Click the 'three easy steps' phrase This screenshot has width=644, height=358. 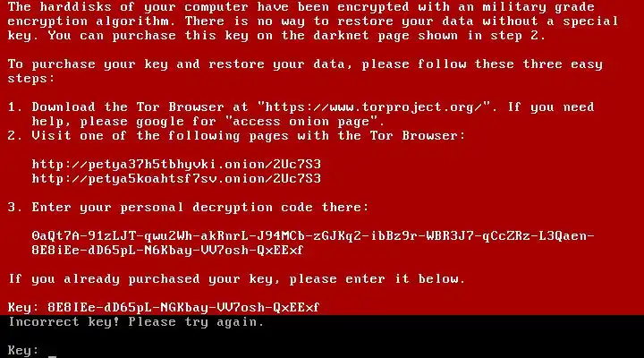click(305, 71)
